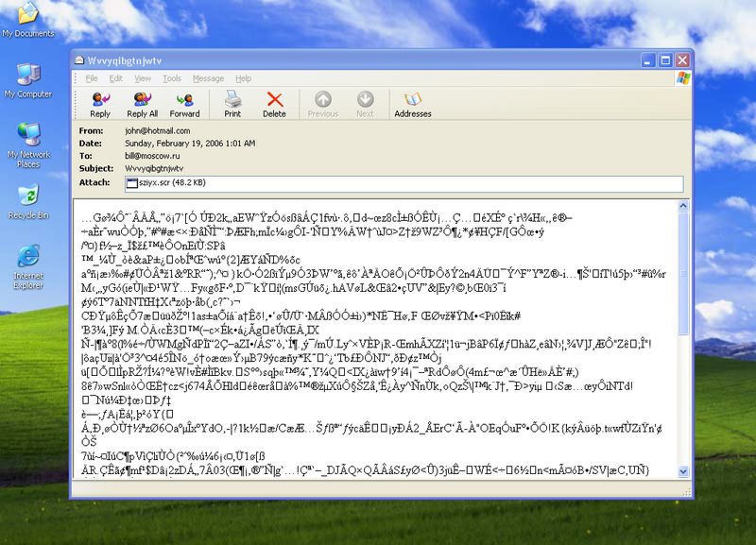This screenshot has height=545, width=756.
Task: Close the Wvvyqibgtnjwtv message window
Action: pos(682,60)
